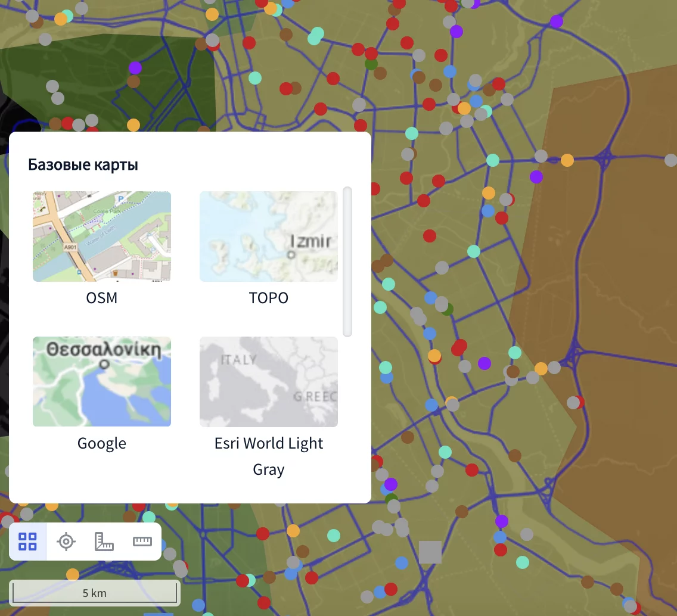Screen dimensions: 677x616
Task: Click the orange marker above the scale bar
Action: [x=73, y=574]
